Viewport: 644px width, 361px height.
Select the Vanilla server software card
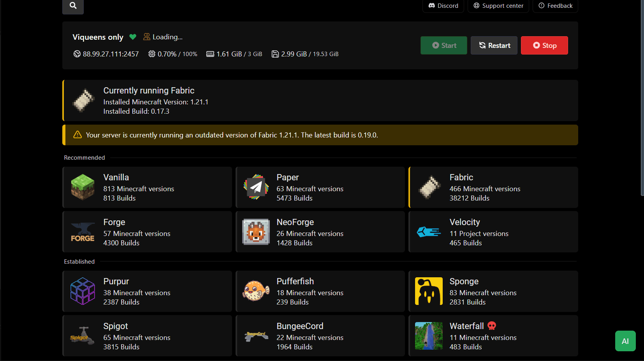pyautogui.click(x=147, y=187)
